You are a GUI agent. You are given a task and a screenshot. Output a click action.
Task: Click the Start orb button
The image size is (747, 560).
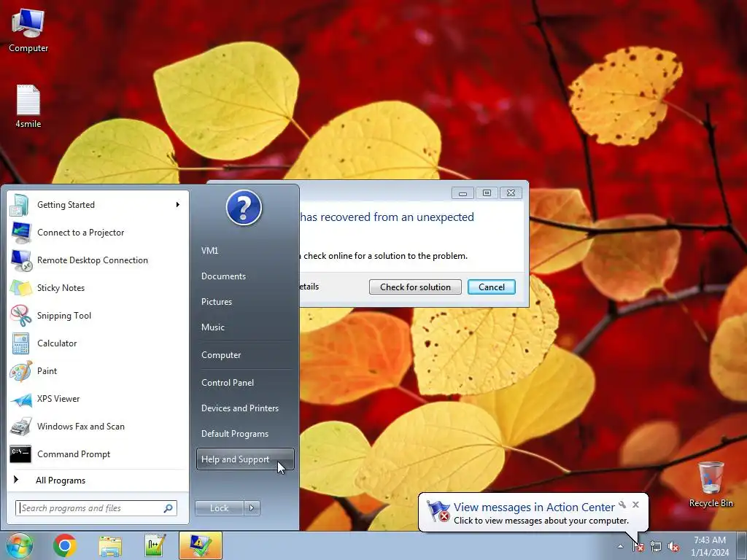(x=20, y=545)
